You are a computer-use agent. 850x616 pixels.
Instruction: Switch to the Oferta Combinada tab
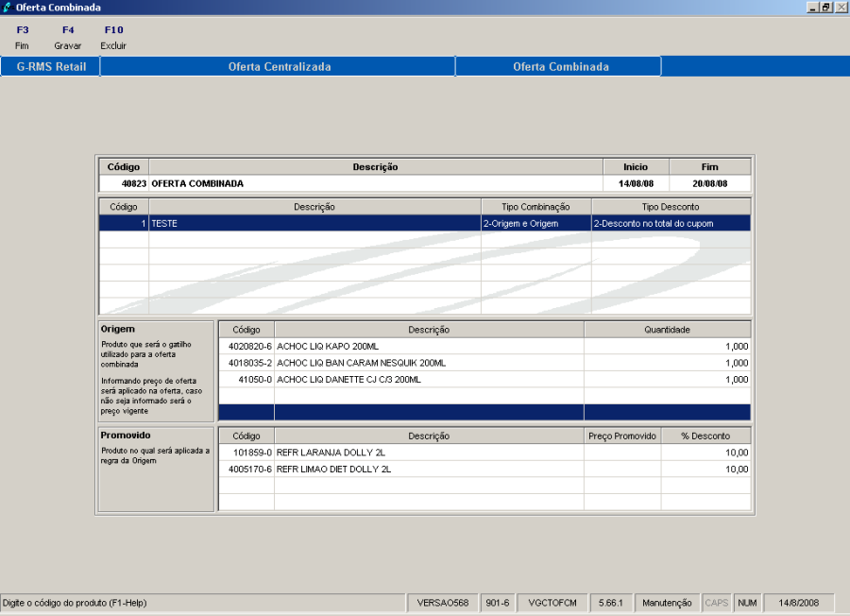[559, 67]
